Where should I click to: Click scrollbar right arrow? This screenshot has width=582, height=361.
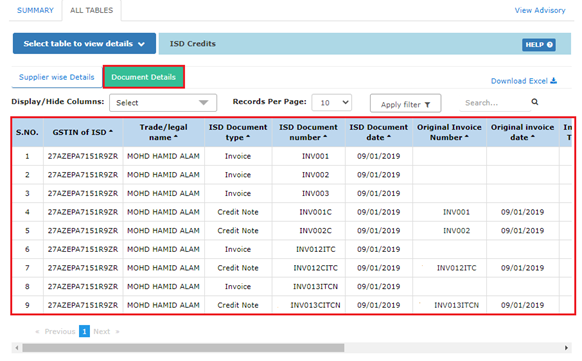point(566,348)
